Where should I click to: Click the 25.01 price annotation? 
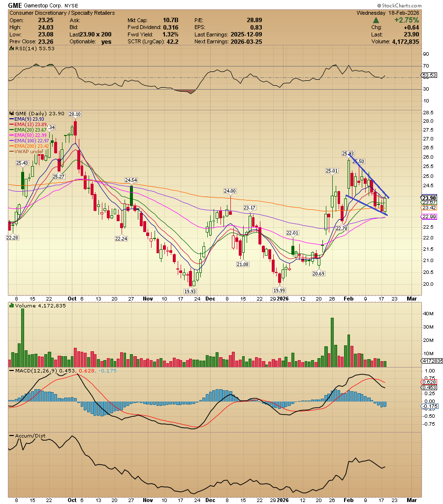point(332,170)
